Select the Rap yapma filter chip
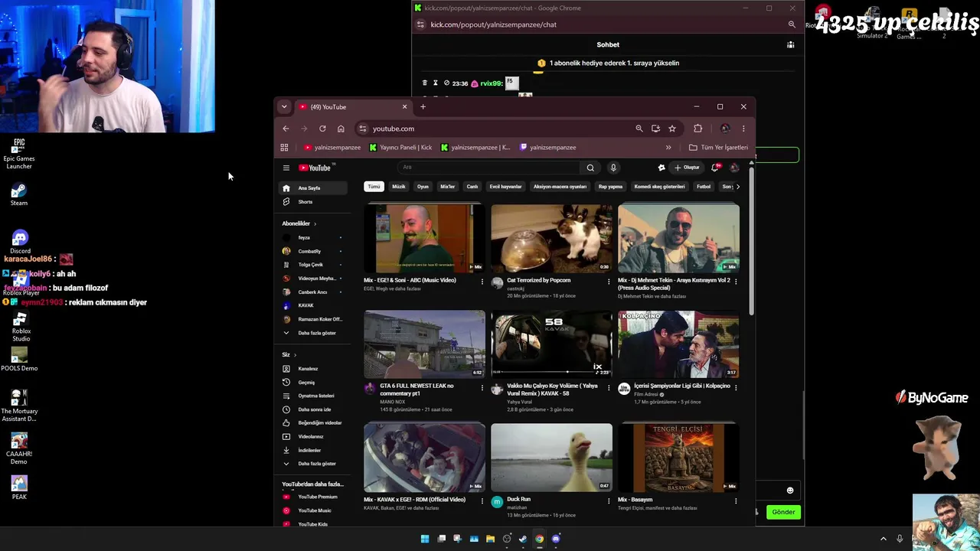The height and width of the screenshot is (551, 980). click(x=610, y=187)
